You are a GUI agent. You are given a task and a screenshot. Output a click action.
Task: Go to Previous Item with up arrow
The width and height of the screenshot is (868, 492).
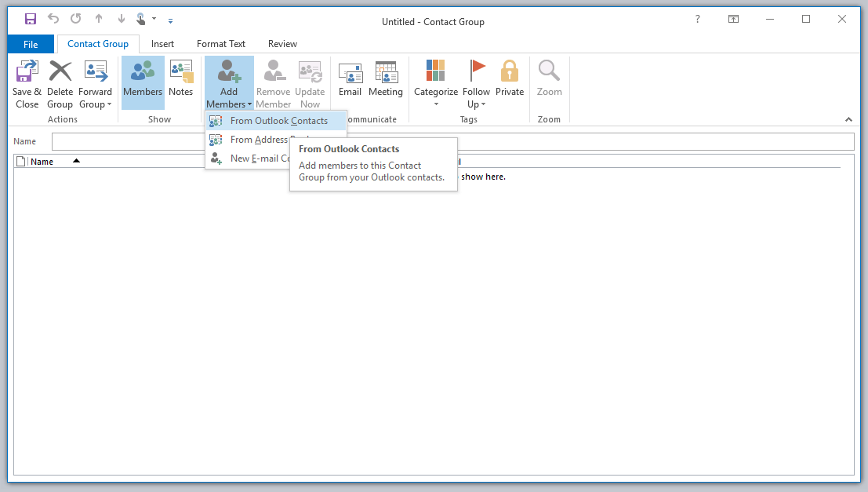(x=99, y=19)
